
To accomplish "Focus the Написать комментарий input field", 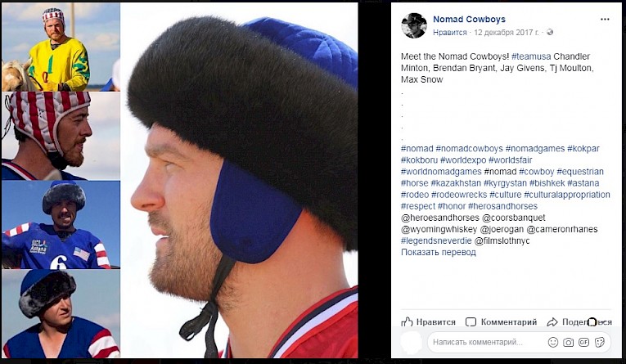I will [486, 342].
